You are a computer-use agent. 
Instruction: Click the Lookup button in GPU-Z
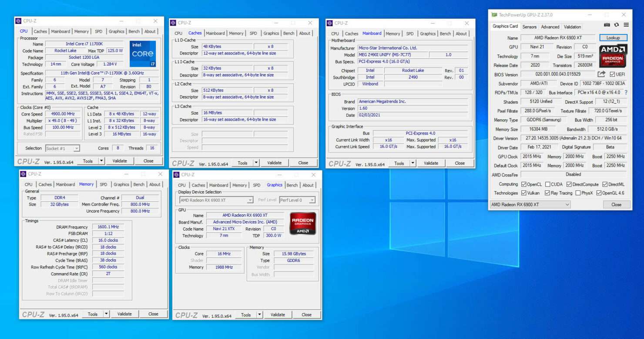coord(613,38)
